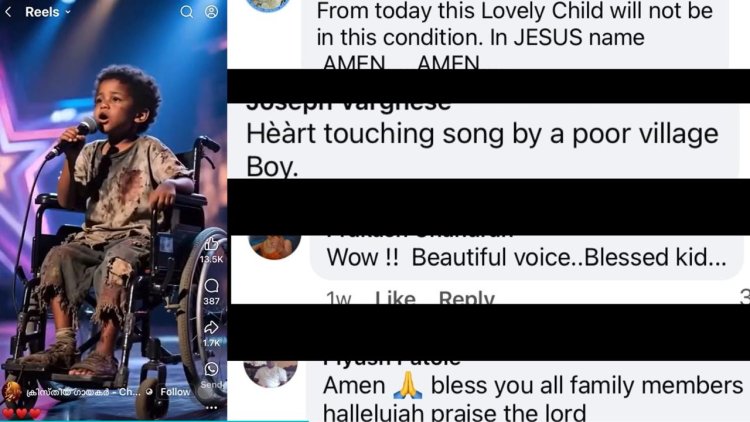Viewport: 750px width, 422px height.
Task: Open search with the magnifier icon
Action: coord(187,11)
